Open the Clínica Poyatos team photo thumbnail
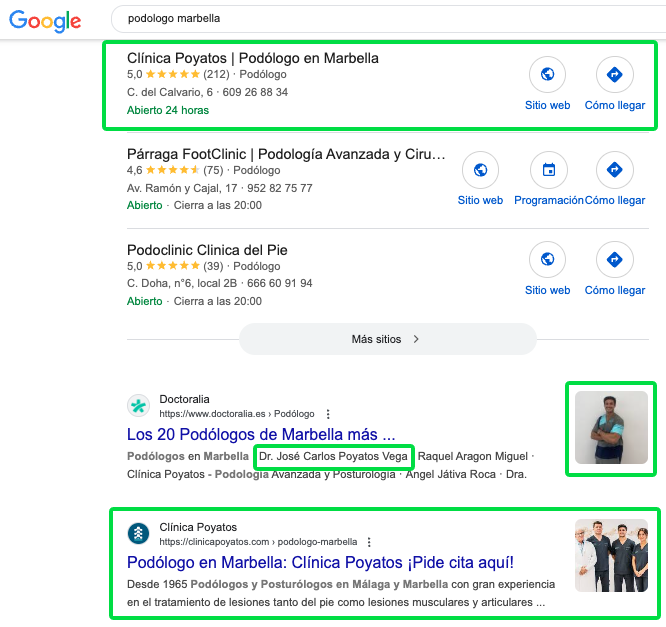The height and width of the screenshot is (627, 666). click(x=611, y=555)
